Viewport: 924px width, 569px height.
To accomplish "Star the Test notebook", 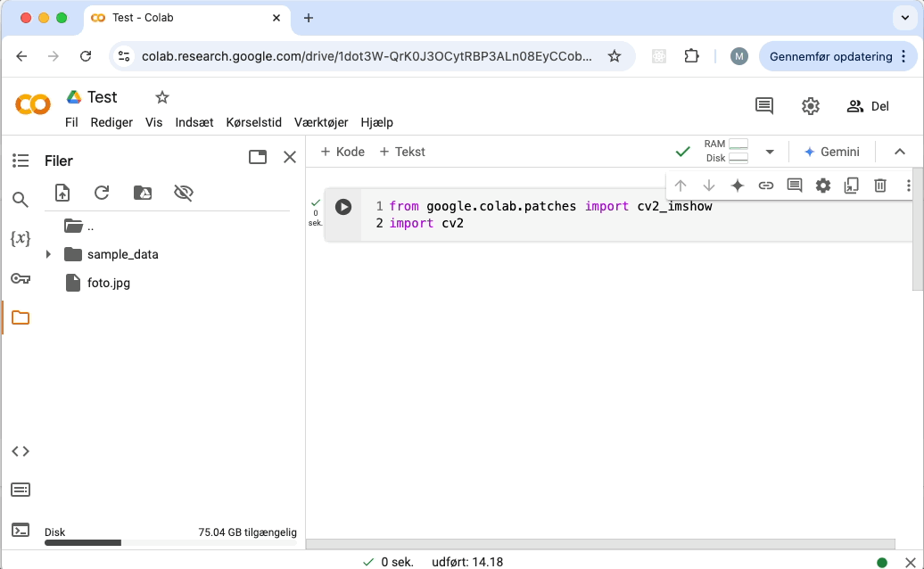I will coord(161,97).
